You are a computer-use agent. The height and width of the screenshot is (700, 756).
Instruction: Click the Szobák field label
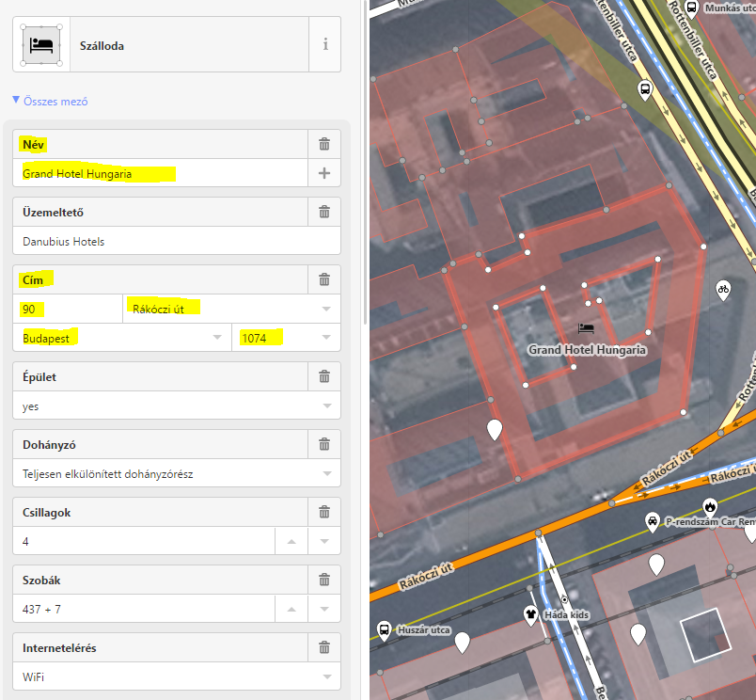pos(41,580)
